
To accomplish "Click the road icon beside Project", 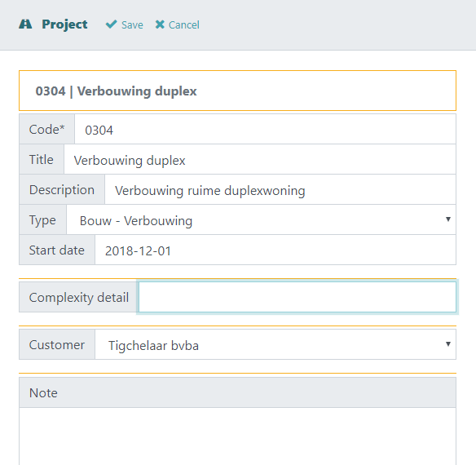I will click(25, 24).
